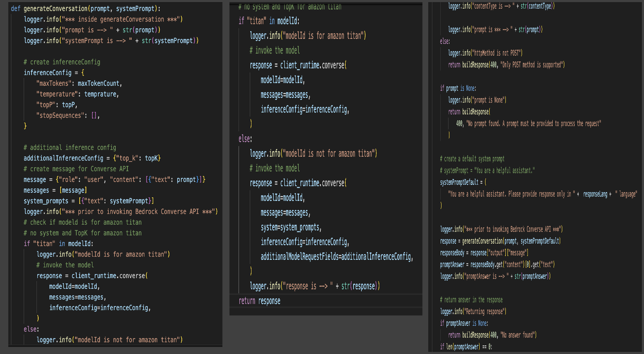Click the "stopSequences" line in inferenceConfig
This screenshot has width=644, height=354.
pyautogui.click(x=68, y=115)
